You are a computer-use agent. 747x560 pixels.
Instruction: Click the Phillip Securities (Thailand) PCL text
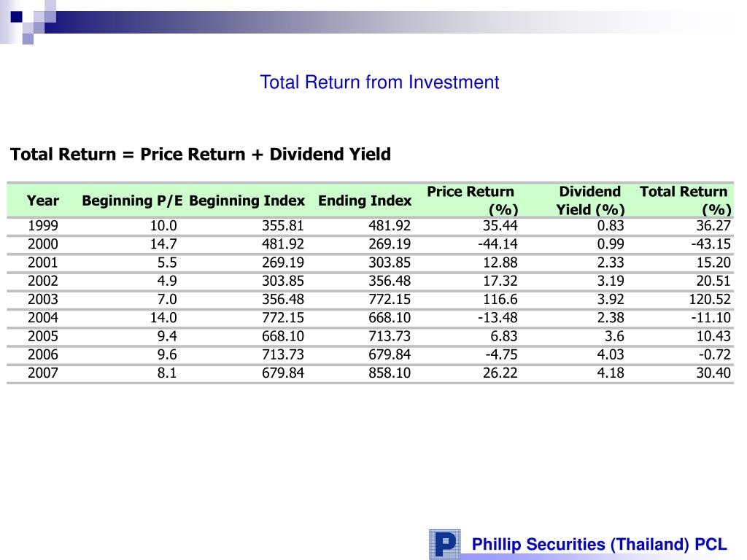599,544
